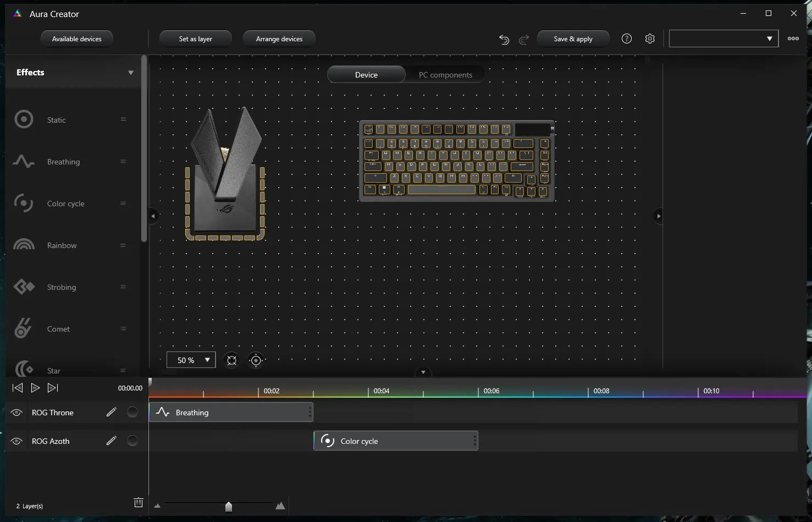The image size is (812, 522).
Task: Click the Undo arrow
Action: pos(504,39)
